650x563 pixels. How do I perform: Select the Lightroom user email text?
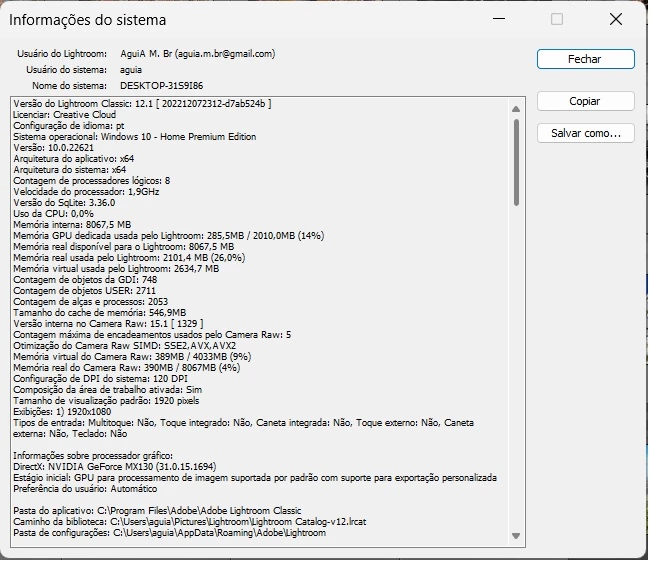(226, 54)
